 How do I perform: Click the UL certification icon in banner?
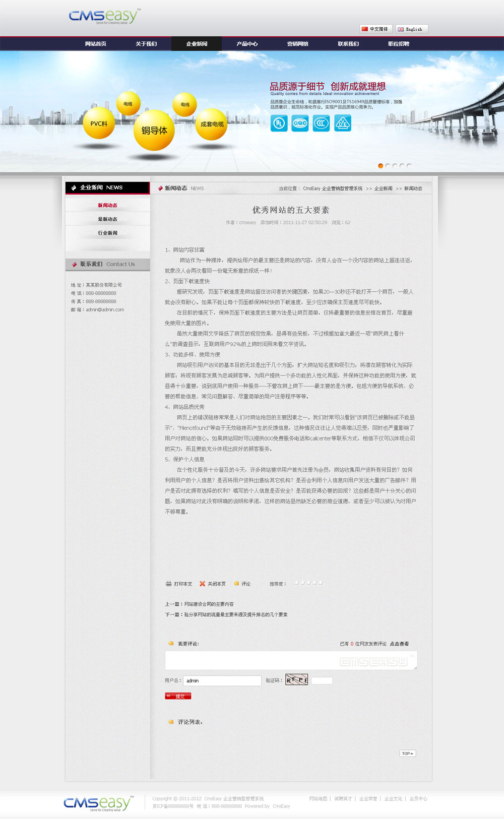pyautogui.click(x=279, y=123)
